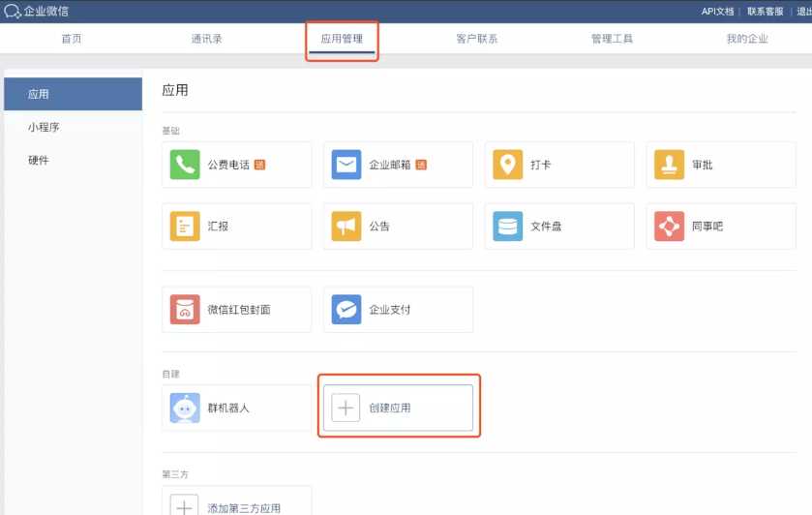
Task: Select 小程序 in the sidebar
Action: pyautogui.click(x=44, y=127)
